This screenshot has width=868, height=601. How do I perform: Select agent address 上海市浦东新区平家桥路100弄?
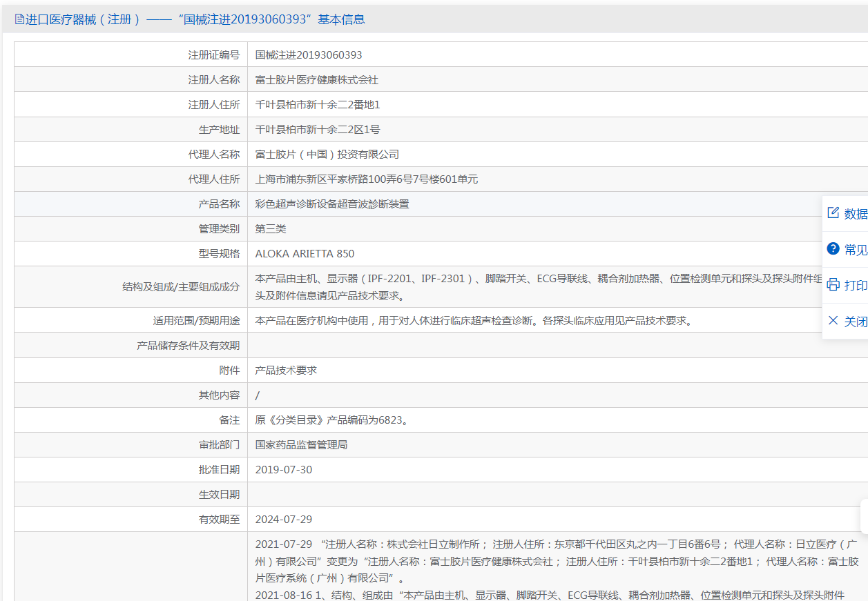click(x=367, y=179)
